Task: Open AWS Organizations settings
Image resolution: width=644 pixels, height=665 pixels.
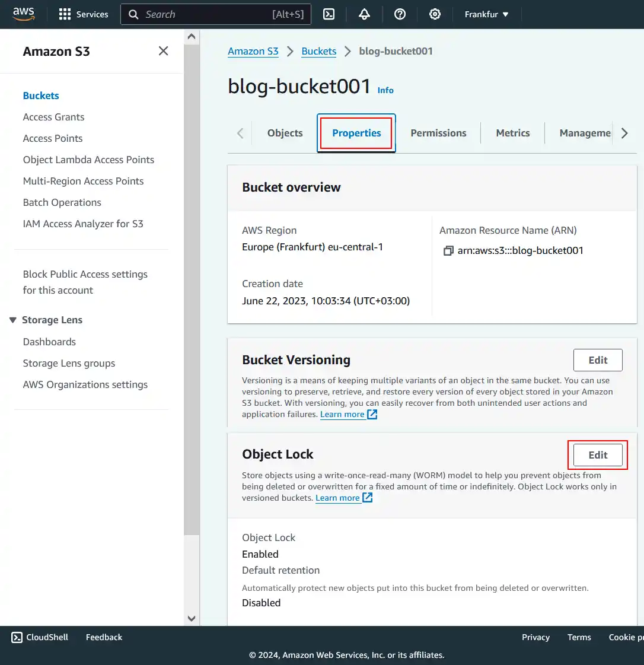Action: [x=85, y=384]
